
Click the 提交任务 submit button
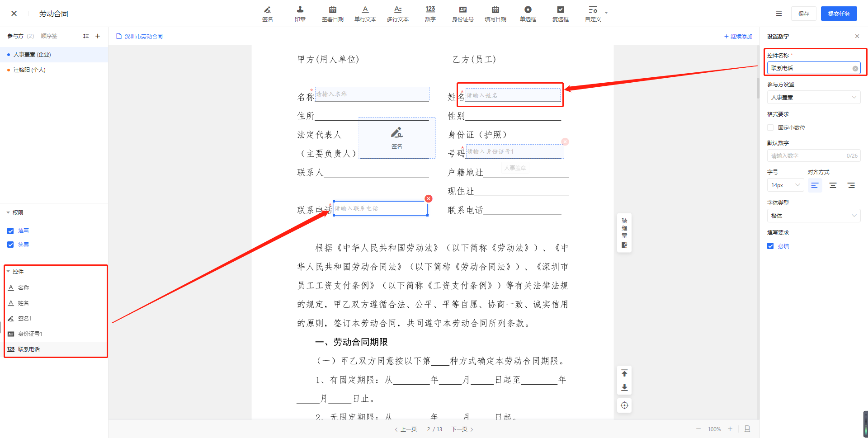tap(839, 14)
